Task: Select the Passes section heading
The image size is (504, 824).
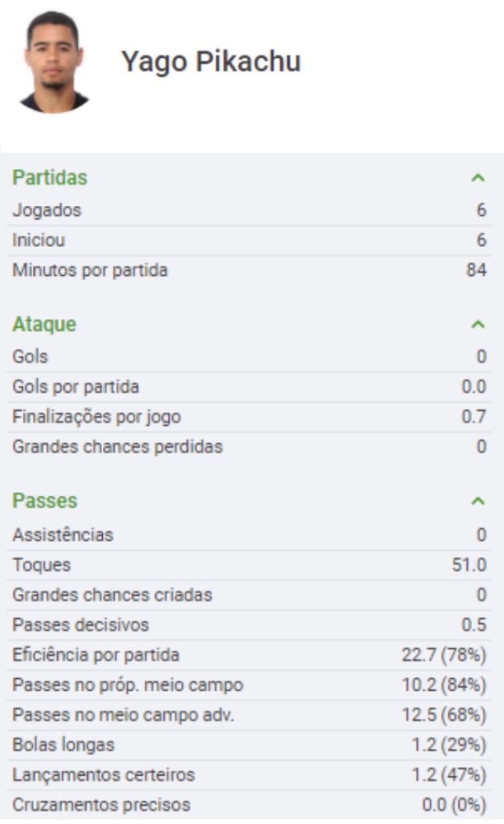Action: coord(44,501)
